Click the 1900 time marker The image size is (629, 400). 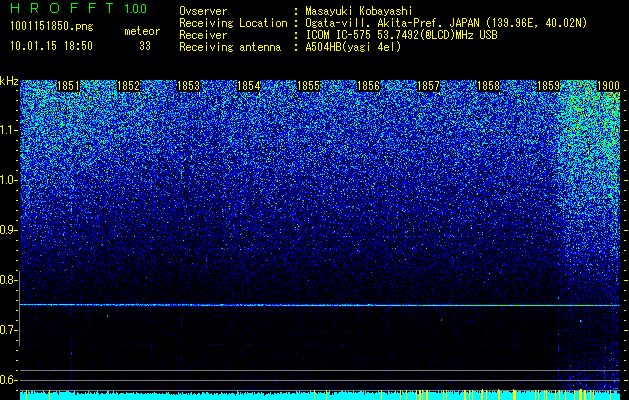click(x=609, y=86)
